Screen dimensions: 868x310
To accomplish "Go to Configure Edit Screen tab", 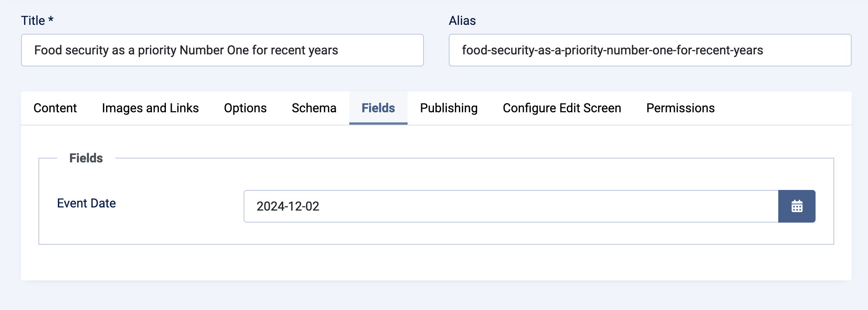I will (x=562, y=108).
